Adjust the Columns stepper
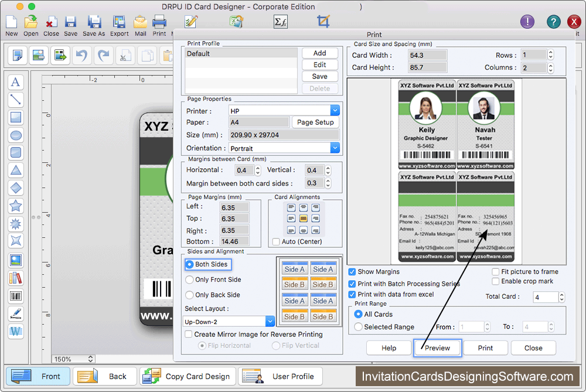Screen dimensions: 586x392 click(x=550, y=67)
